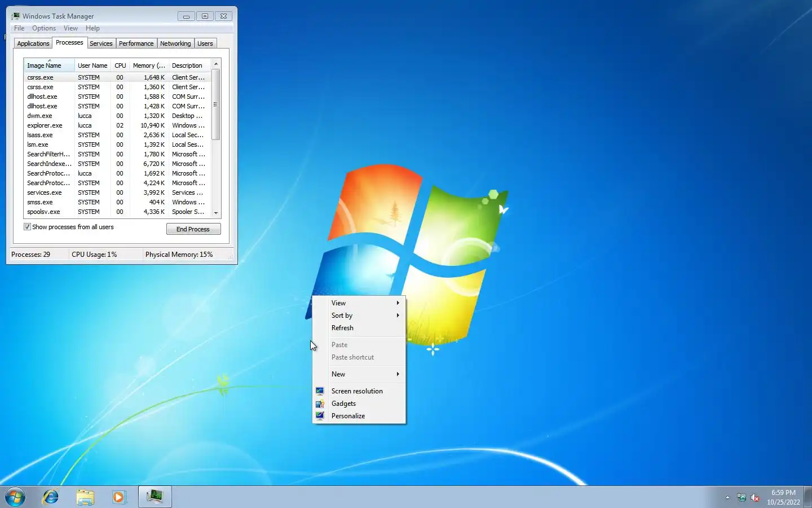Screen dimensions: 812x508
Task: Click the Task Manager taskbar button
Action: tap(155, 497)
